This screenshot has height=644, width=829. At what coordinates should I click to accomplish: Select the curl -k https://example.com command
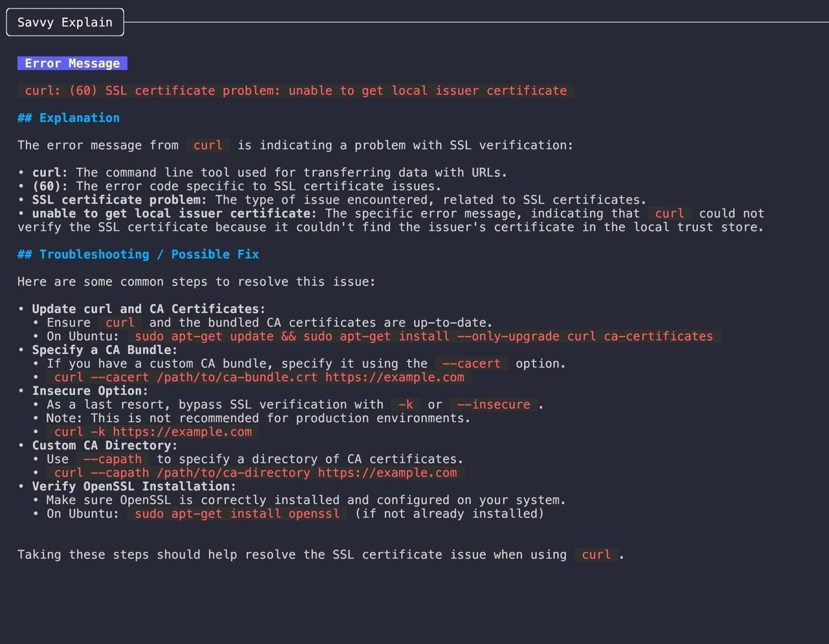pyautogui.click(x=153, y=432)
